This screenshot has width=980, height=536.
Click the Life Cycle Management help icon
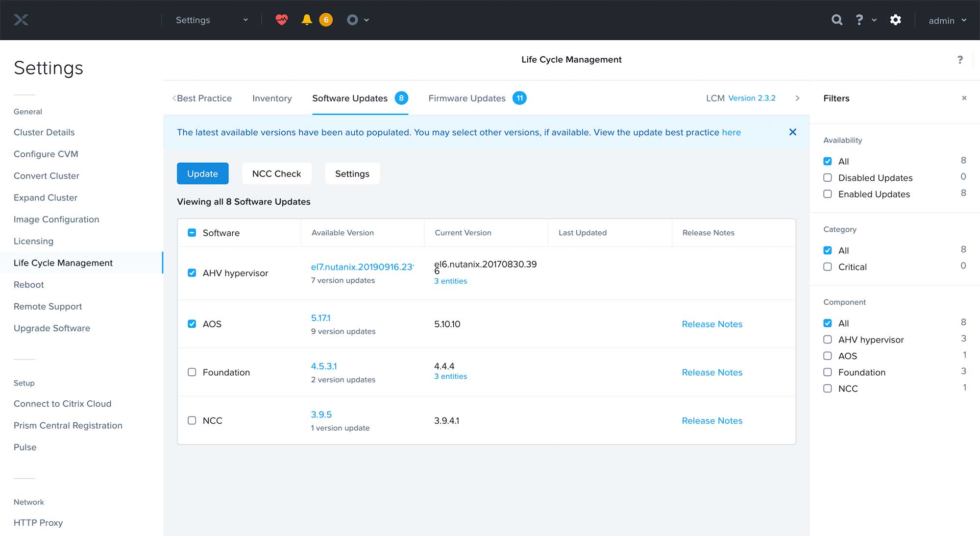click(960, 60)
